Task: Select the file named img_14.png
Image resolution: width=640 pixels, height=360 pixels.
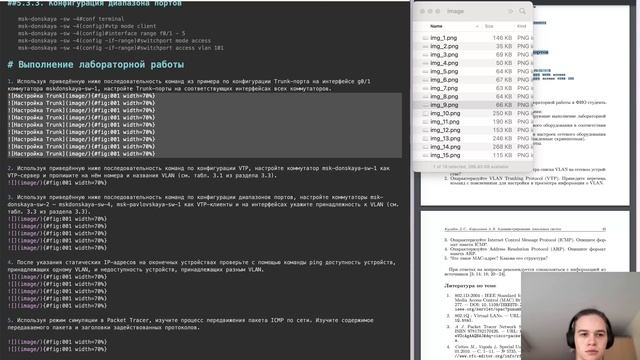Action: pyautogui.click(x=445, y=147)
